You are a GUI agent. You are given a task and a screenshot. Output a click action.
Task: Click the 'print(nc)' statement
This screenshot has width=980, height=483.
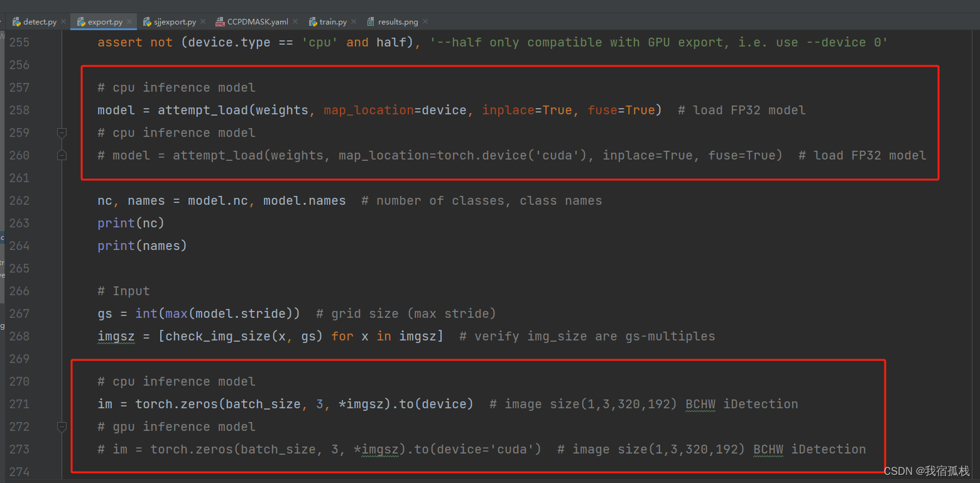click(x=131, y=223)
